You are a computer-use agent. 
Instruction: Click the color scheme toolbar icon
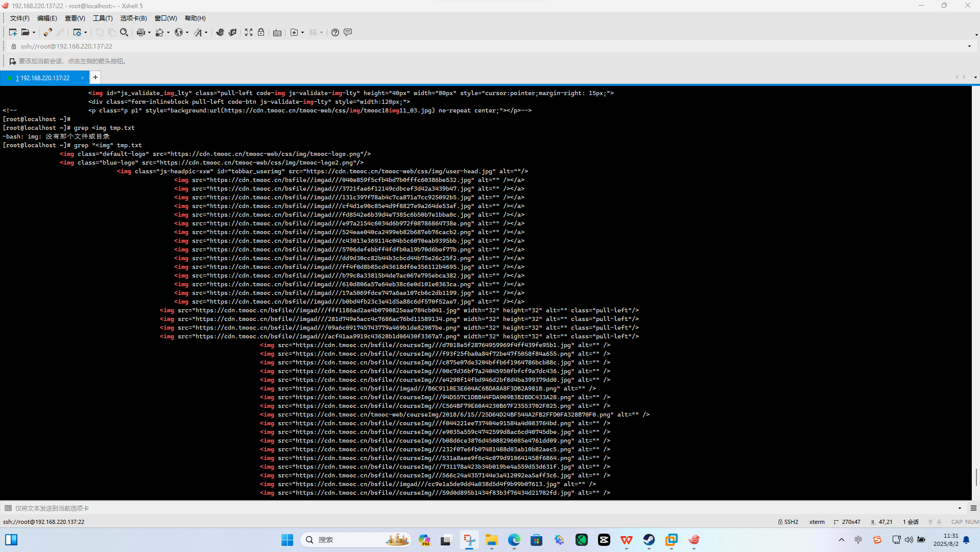point(159,32)
